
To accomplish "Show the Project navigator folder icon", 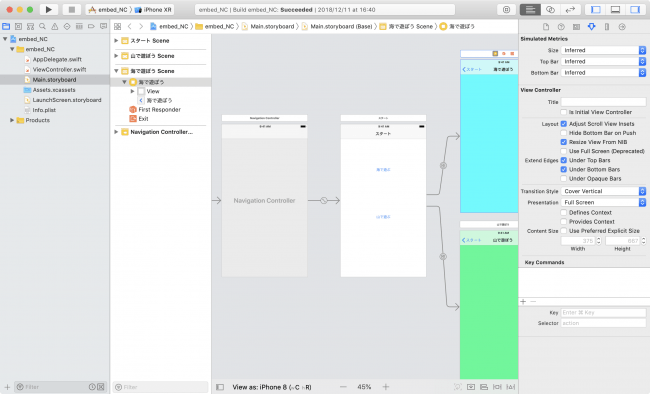I will pos(6,27).
